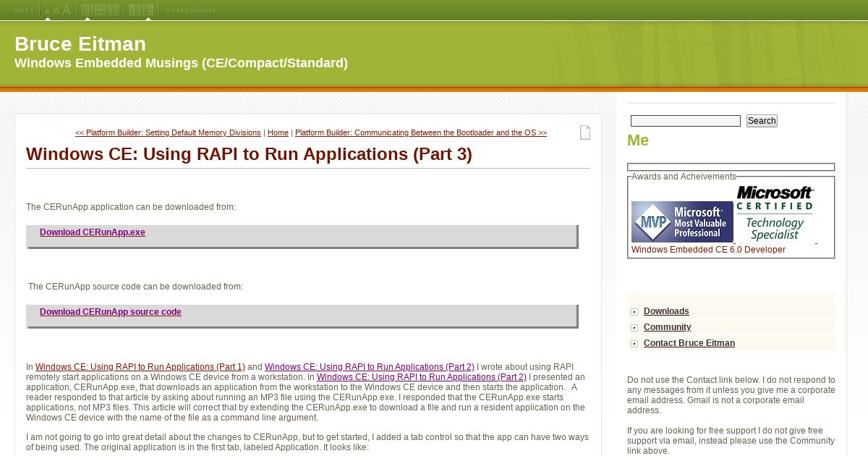Select the medium font size A
The height and width of the screenshot is (456, 868).
click(x=56, y=11)
